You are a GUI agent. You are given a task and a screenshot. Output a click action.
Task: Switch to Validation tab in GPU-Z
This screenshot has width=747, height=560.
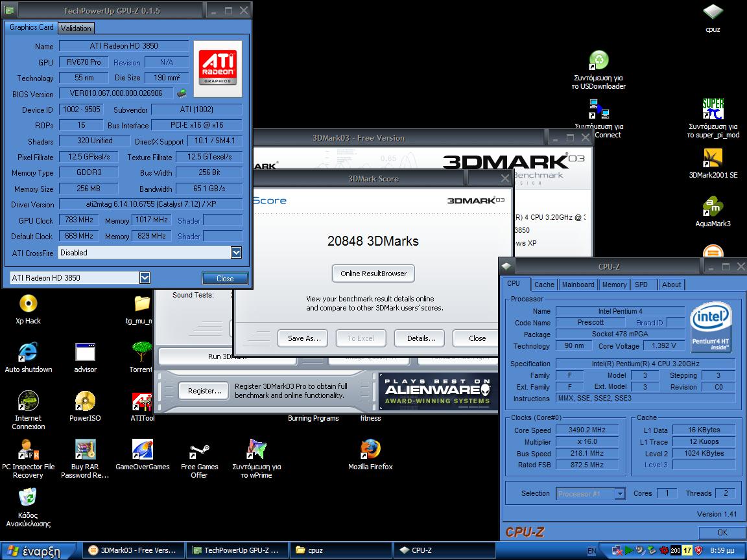(x=76, y=28)
